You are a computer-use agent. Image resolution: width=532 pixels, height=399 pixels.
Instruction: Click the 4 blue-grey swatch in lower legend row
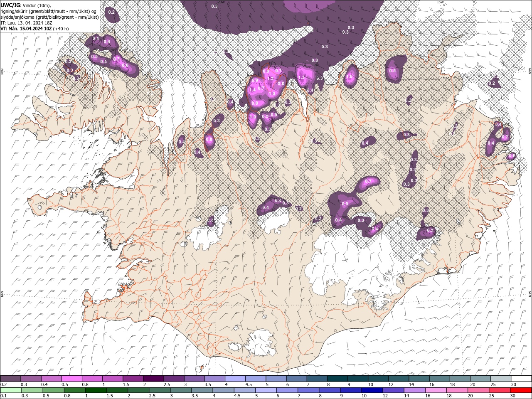click(223, 390)
